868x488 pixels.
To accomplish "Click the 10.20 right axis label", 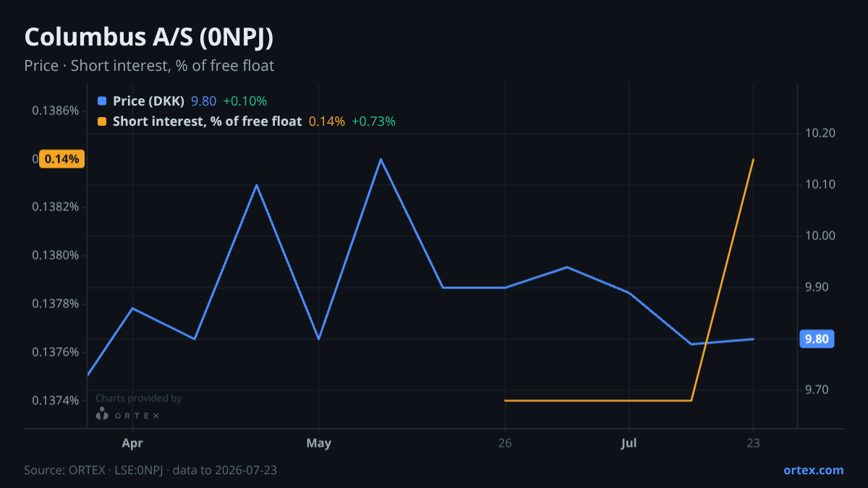I will point(820,133).
